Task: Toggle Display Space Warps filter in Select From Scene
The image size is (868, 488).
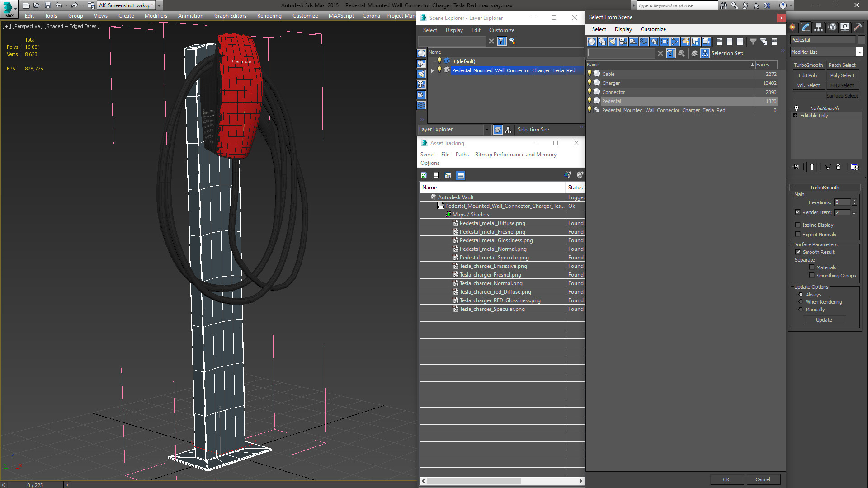Action: click(x=644, y=42)
